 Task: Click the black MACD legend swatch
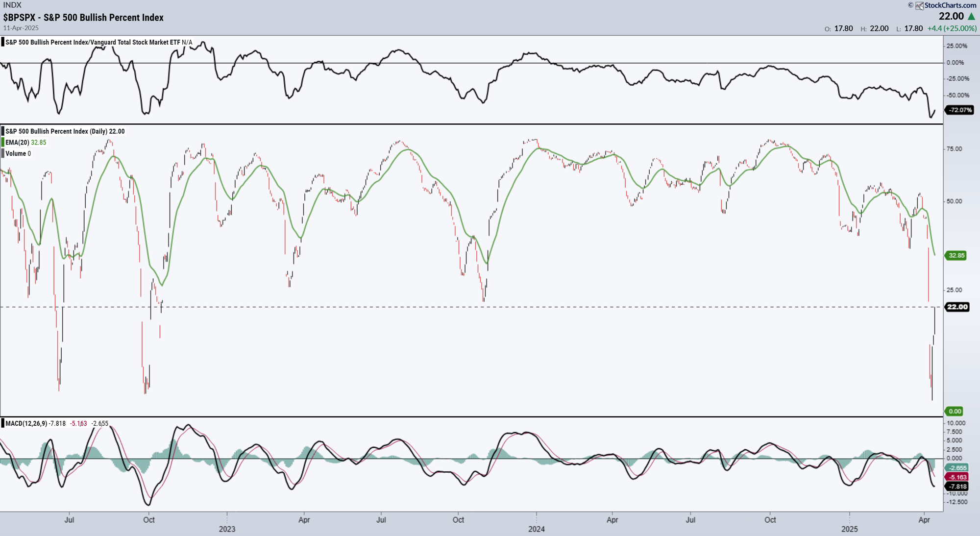(x=3, y=423)
